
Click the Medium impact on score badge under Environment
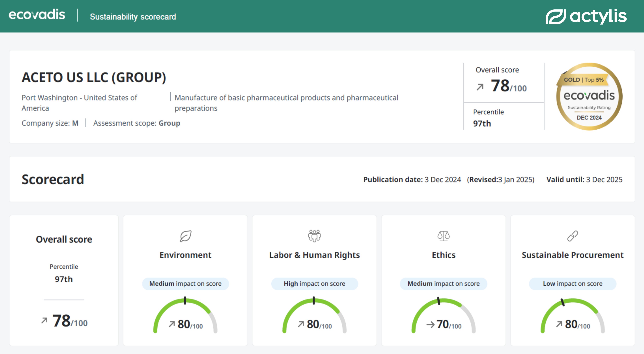pos(185,284)
